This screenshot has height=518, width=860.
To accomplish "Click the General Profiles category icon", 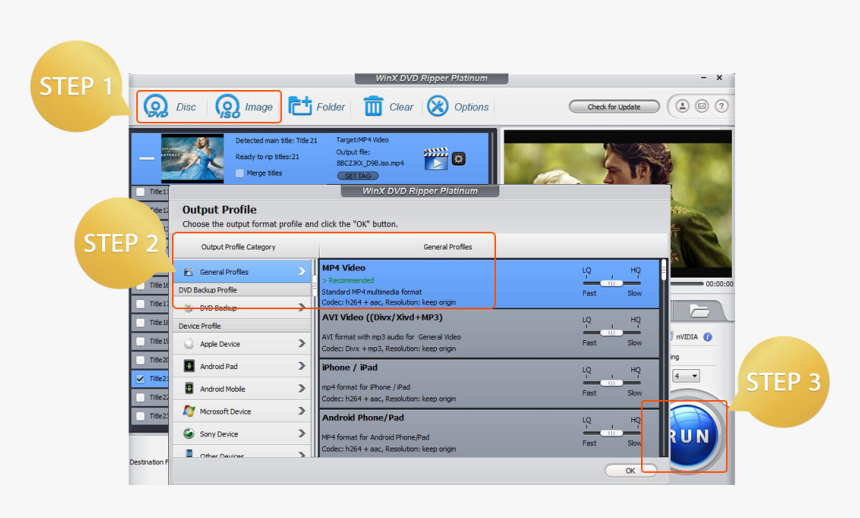I will (189, 272).
